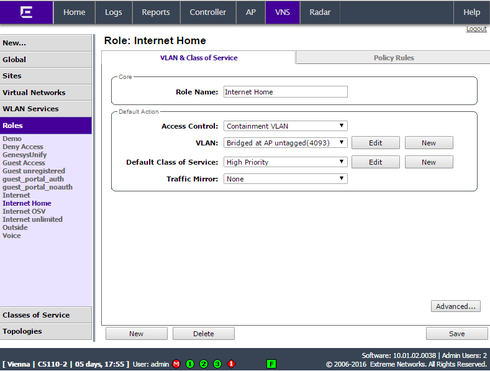Click the New button beside Delete
The image size is (490, 371).
click(x=136, y=333)
